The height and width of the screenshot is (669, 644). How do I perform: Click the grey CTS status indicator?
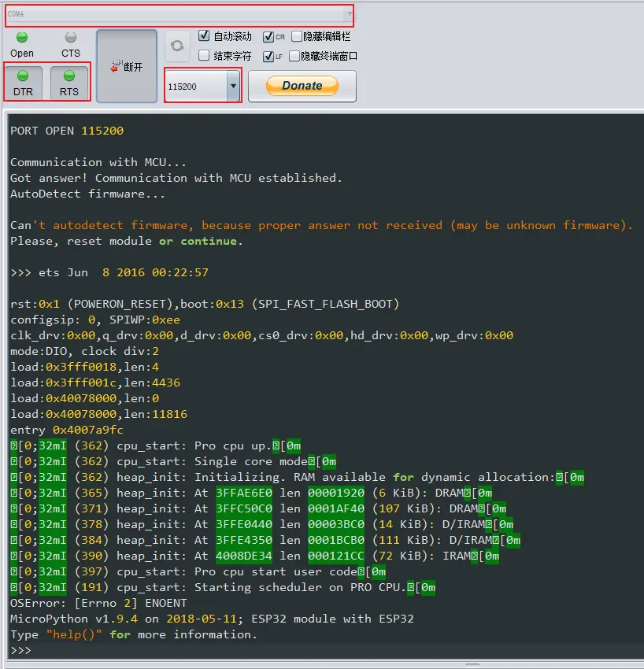click(70, 38)
